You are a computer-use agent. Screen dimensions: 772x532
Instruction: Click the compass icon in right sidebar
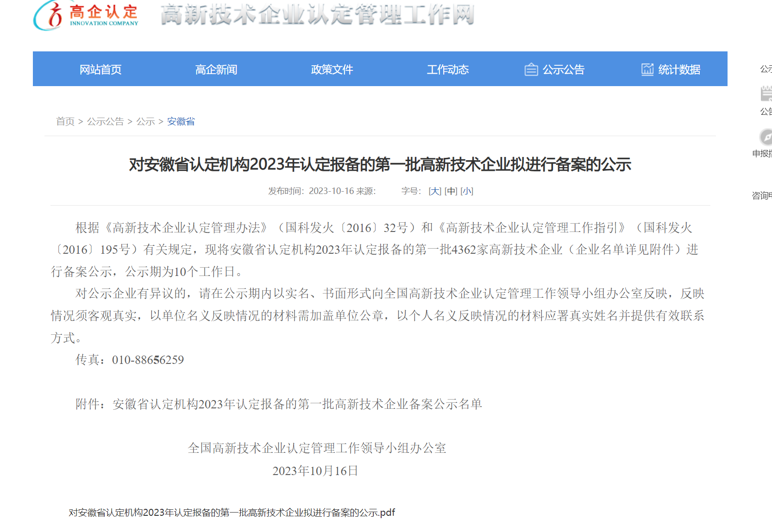(x=766, y=137)
